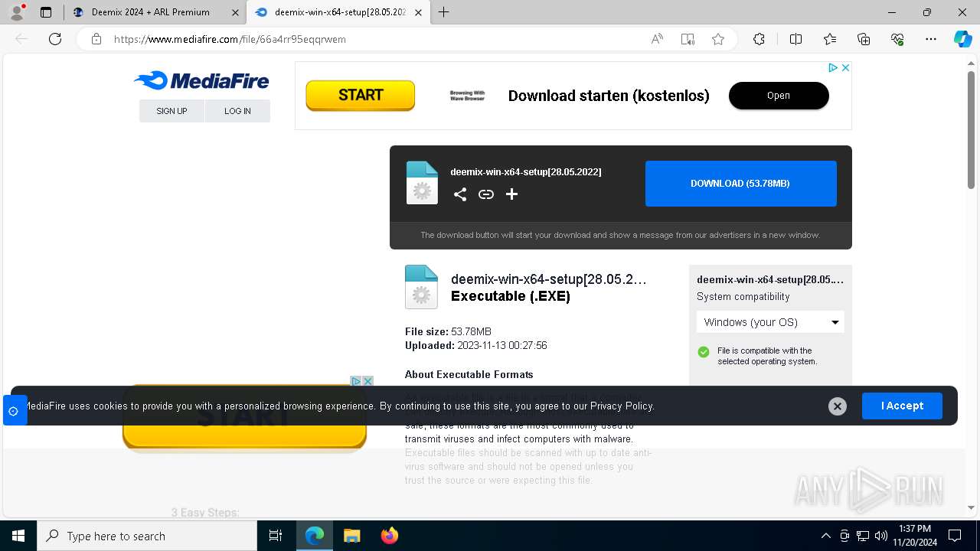
Task: Click Type here to search box
Action: tap(147, 536)
